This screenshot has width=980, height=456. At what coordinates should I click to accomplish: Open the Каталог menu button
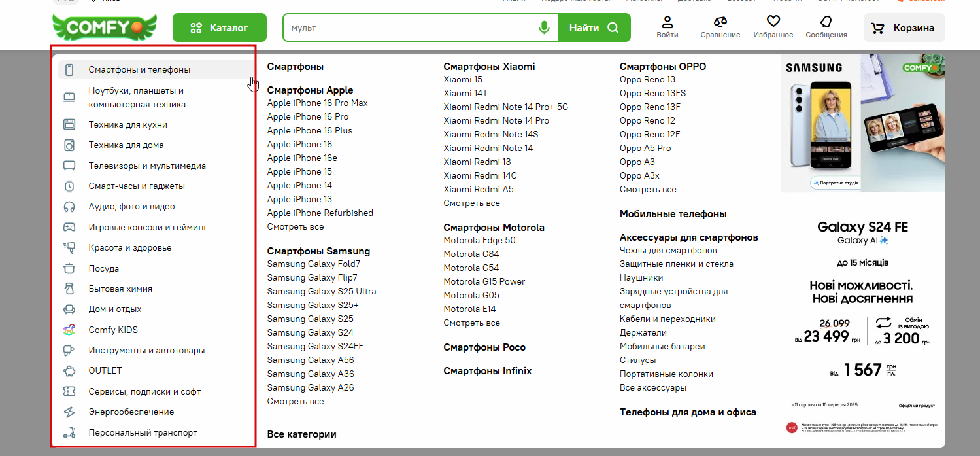tap(220, 27)
